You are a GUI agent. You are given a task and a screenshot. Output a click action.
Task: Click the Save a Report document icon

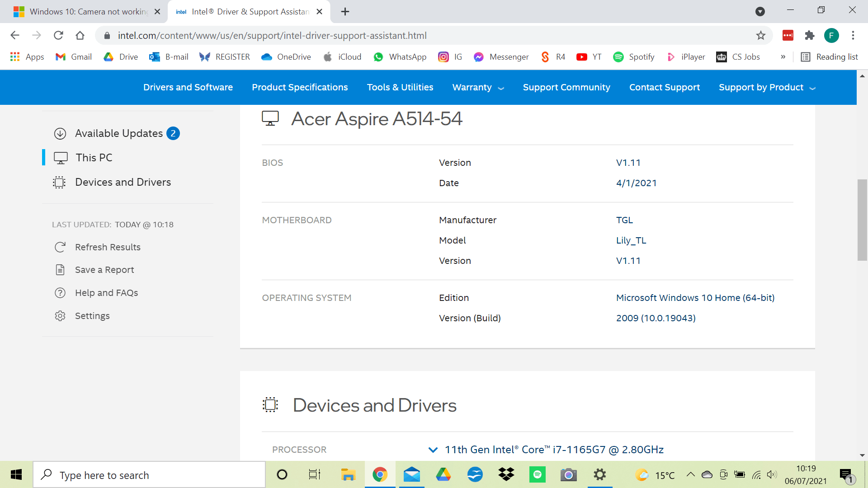click(60, 270)
